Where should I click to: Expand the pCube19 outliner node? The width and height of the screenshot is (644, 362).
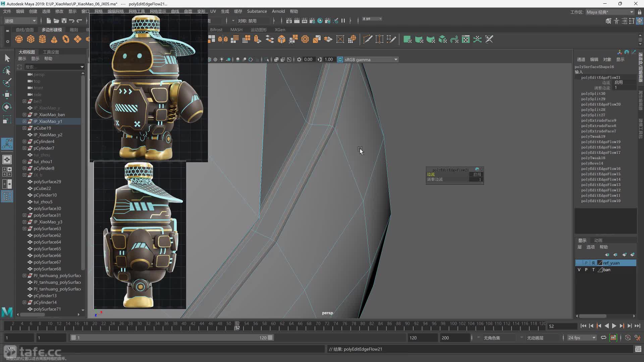(24, 128)
